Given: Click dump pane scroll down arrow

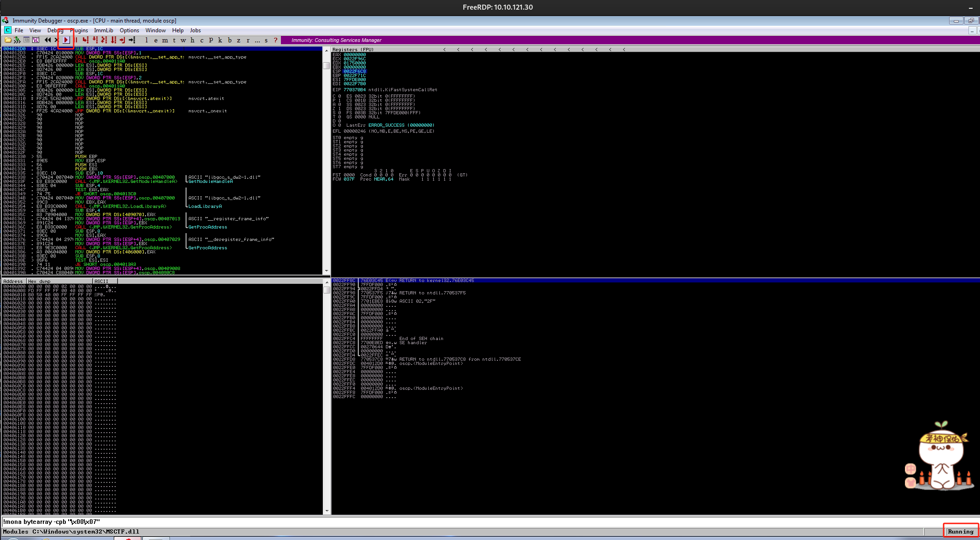Looking at the screenshot, I should click(327, 511).
